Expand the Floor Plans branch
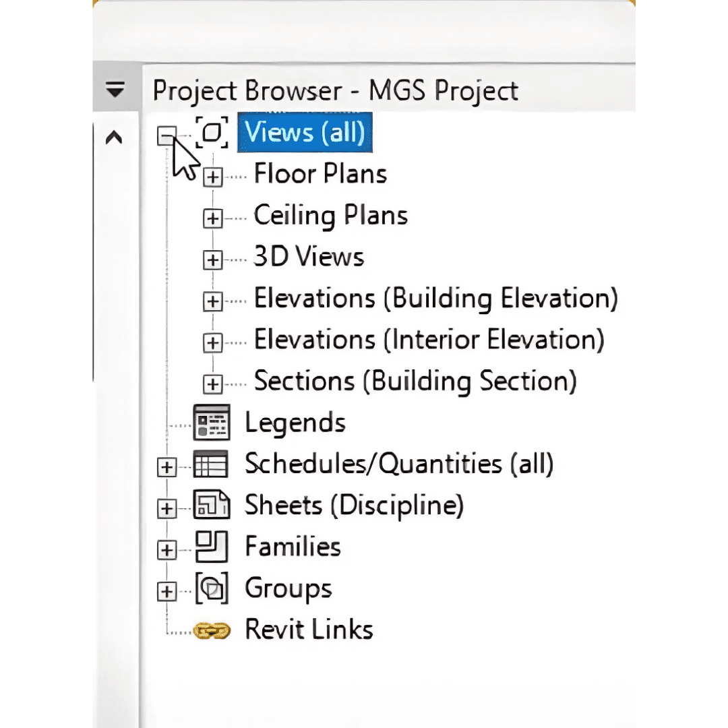 [212, 177]
